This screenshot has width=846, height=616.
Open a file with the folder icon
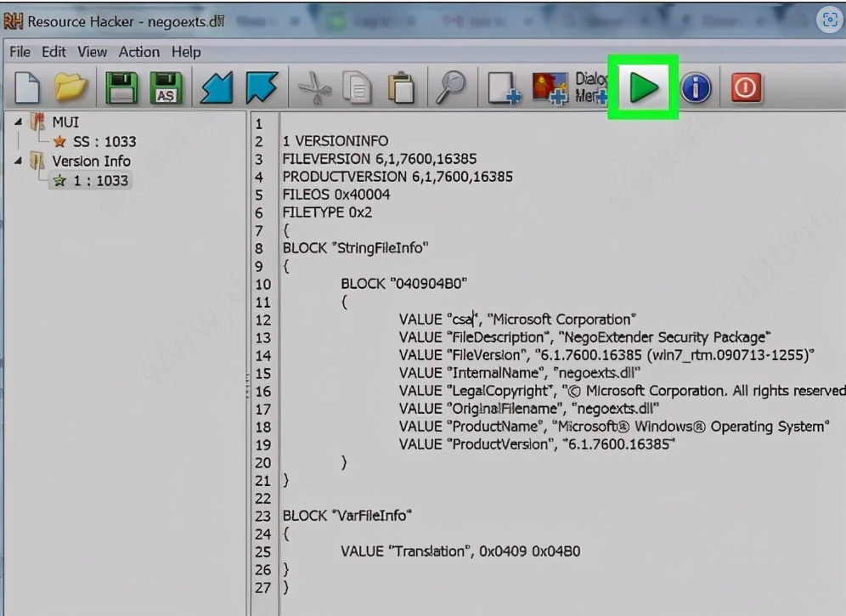click(x=72, y=88)
